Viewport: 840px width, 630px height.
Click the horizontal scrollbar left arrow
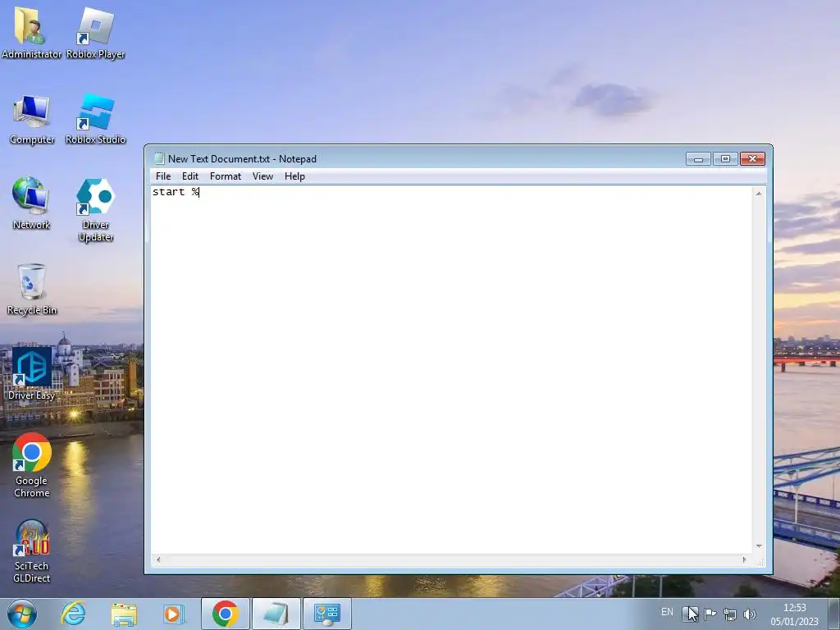(157, 559)
